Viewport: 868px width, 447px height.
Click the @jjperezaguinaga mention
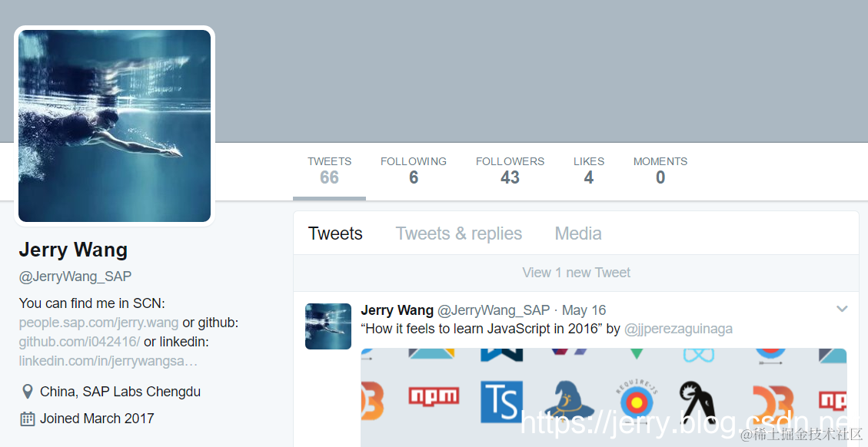coord(678,329)
